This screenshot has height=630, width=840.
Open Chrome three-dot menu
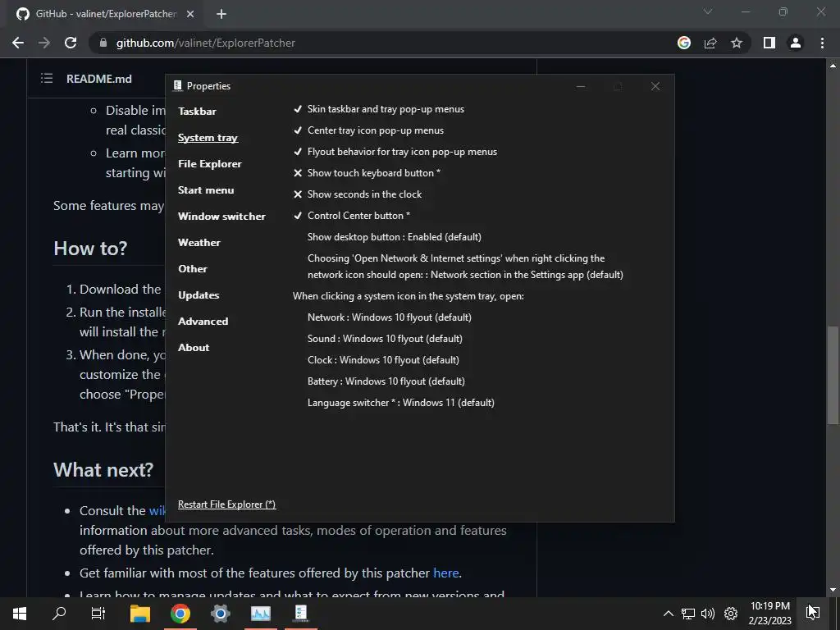coord(822,43)
